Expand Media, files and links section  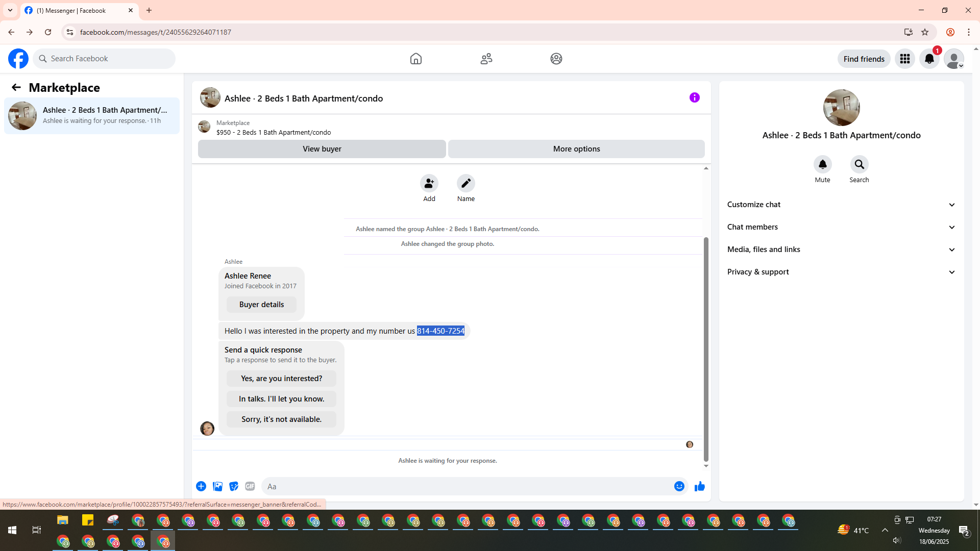pos(842,249)
